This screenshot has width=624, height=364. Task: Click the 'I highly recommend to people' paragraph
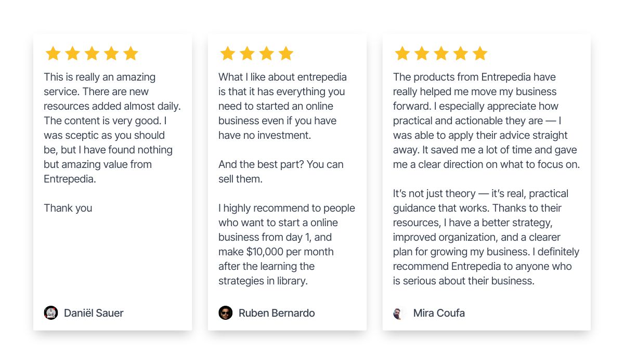click(x=287, y=244)
